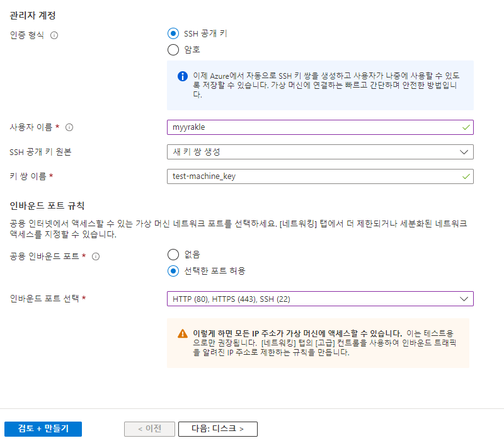This screenshot has width=504, height=443.
Task: Click chevron arrow of 새 키 쌍 생성 dropdown
Action: click(x=465, y=152)
